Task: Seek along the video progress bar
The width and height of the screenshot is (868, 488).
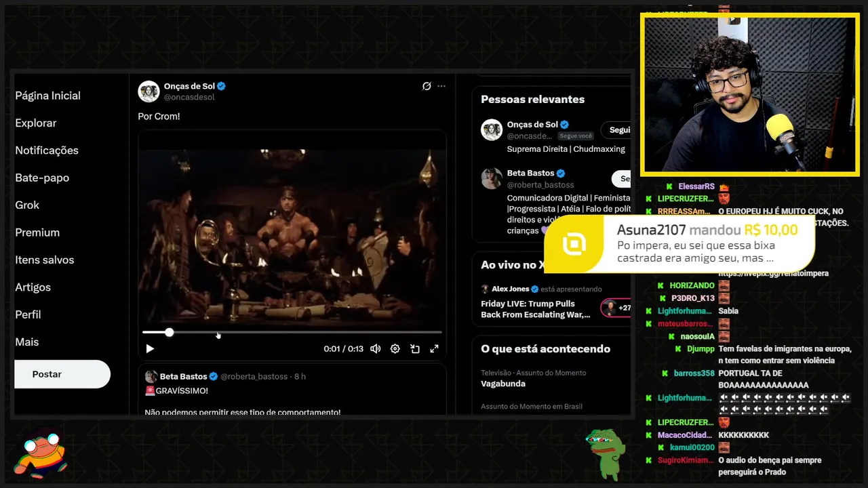Action: coord(292,332)
